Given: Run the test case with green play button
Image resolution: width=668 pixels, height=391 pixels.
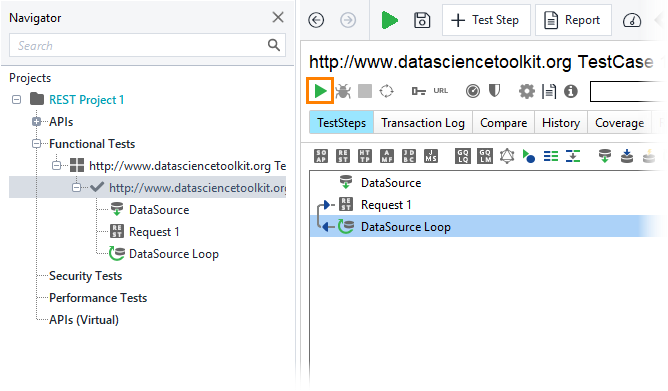Looking at the screenshot, I should tap(320, 91).
